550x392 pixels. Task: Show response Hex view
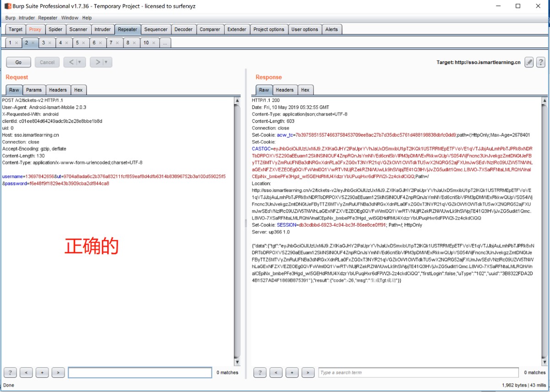tap(305, 90)
